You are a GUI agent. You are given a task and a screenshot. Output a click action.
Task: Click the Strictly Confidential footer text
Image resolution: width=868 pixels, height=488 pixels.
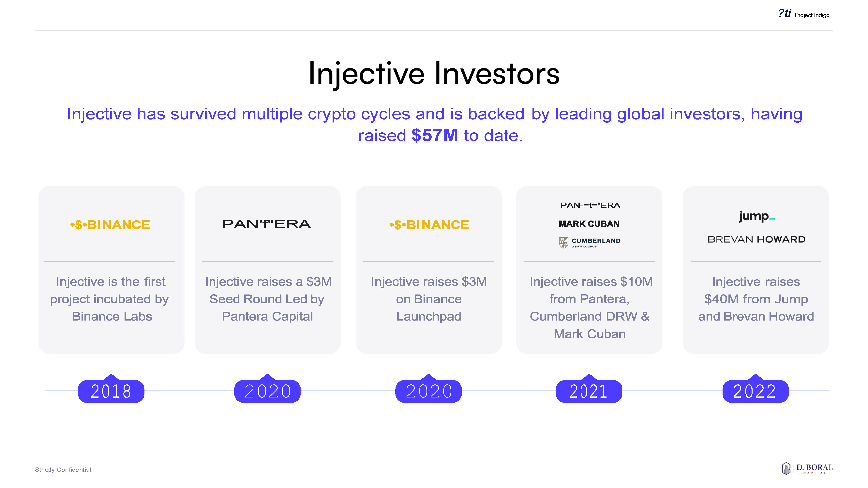click(63, 470)
